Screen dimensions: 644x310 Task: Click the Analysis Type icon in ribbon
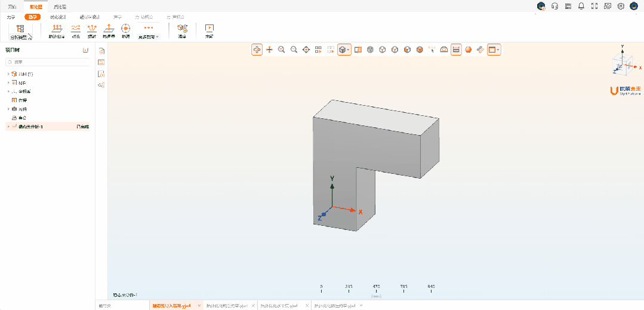[20, 30]
